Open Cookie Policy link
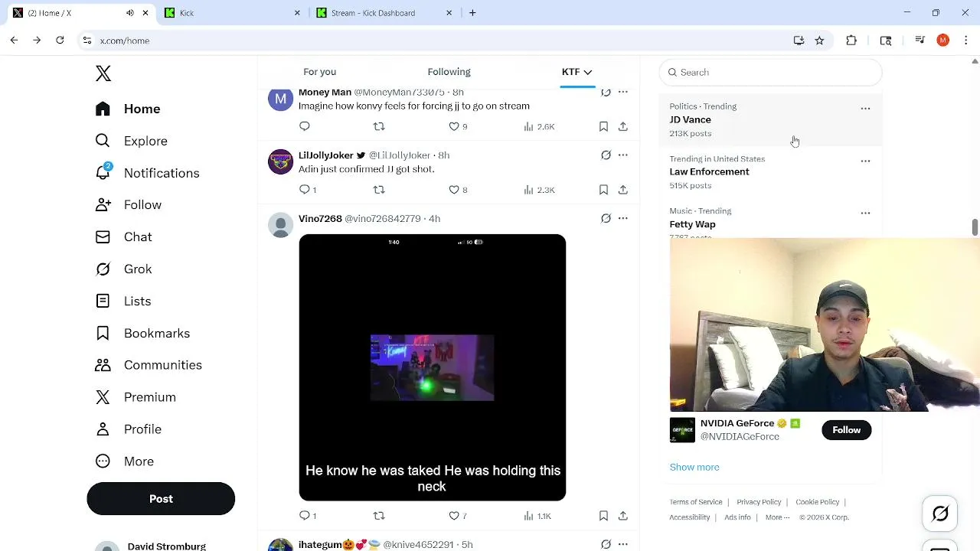Image resolution: width=980 pixels, height=551 pixels. tap(818, 502)
